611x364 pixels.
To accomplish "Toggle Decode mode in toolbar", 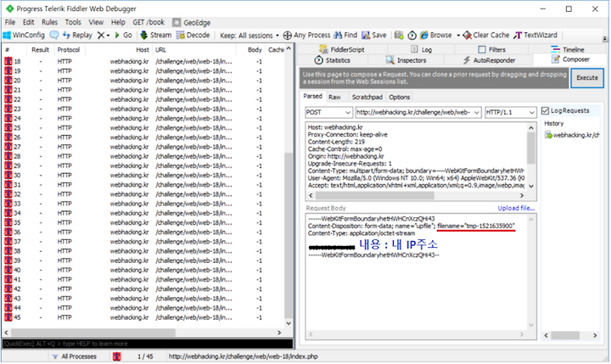I will click(193, 35).
